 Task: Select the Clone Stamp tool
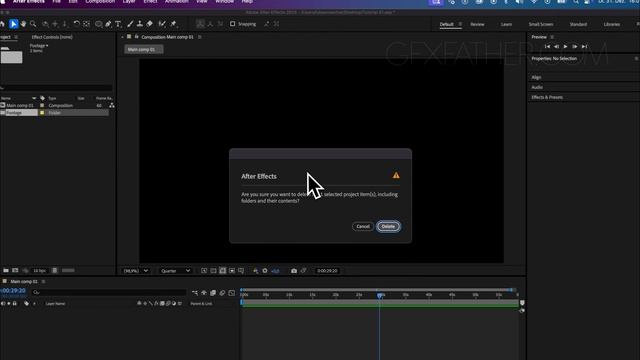pyautogui.click(x=140, y=24)
